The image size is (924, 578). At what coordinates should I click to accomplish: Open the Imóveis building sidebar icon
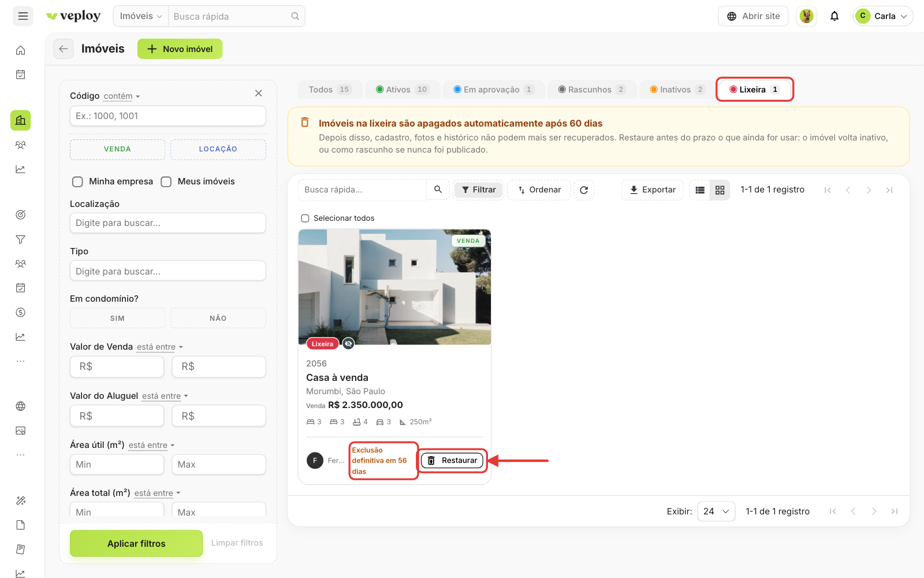tap(21, 120)
